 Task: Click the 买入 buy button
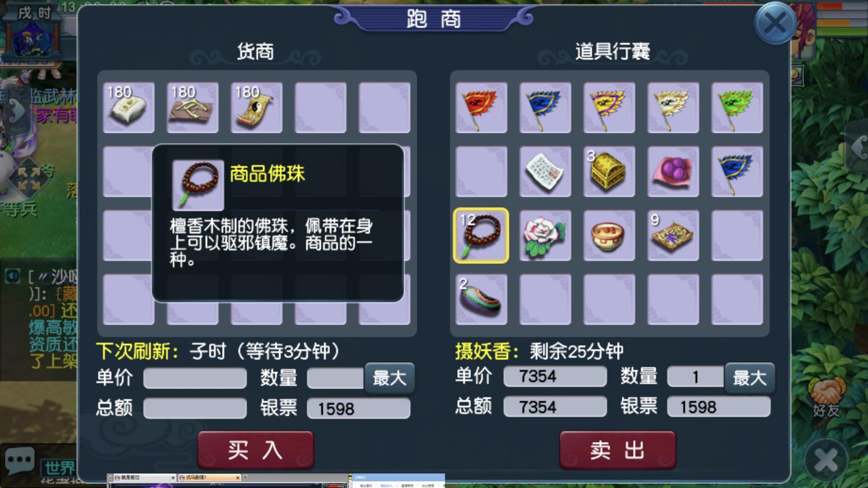pyautogui.click(x=256, y=450)
